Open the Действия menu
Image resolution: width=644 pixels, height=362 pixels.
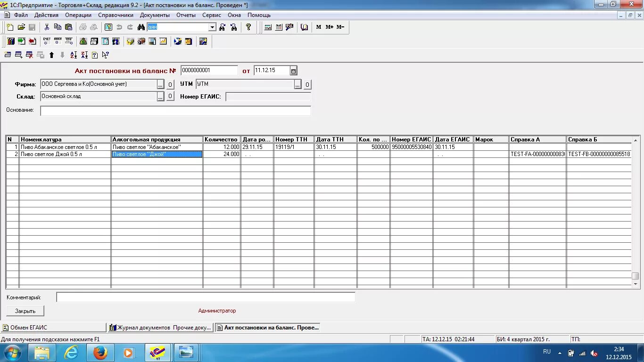tap(46, 15)
